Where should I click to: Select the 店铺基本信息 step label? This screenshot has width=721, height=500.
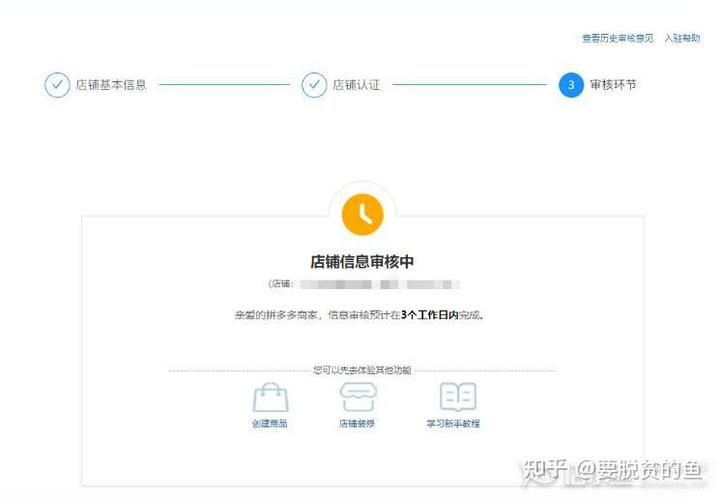coord(111,85)
